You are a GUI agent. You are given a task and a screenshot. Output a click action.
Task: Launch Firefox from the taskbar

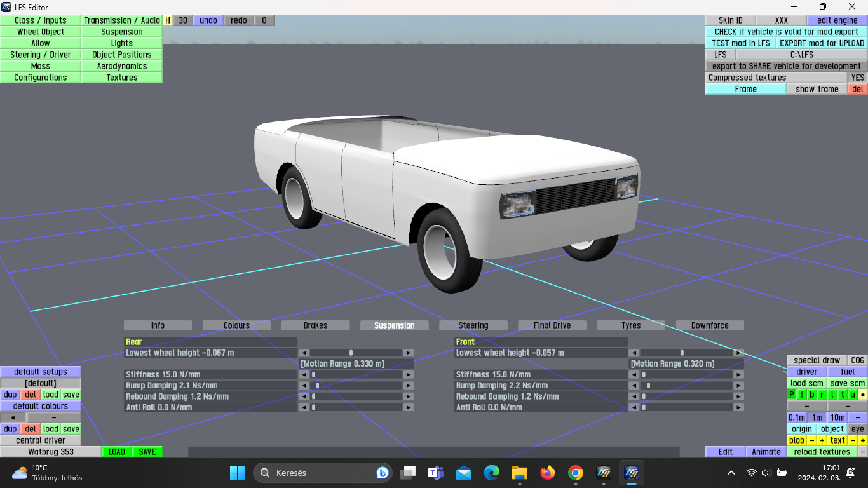click(547, 473)
